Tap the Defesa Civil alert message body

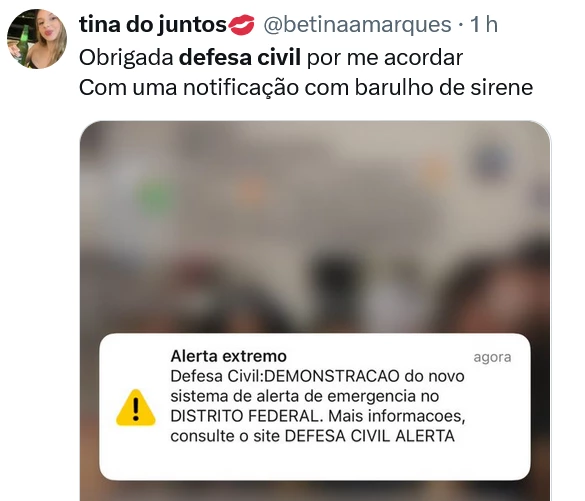point(318,406)
